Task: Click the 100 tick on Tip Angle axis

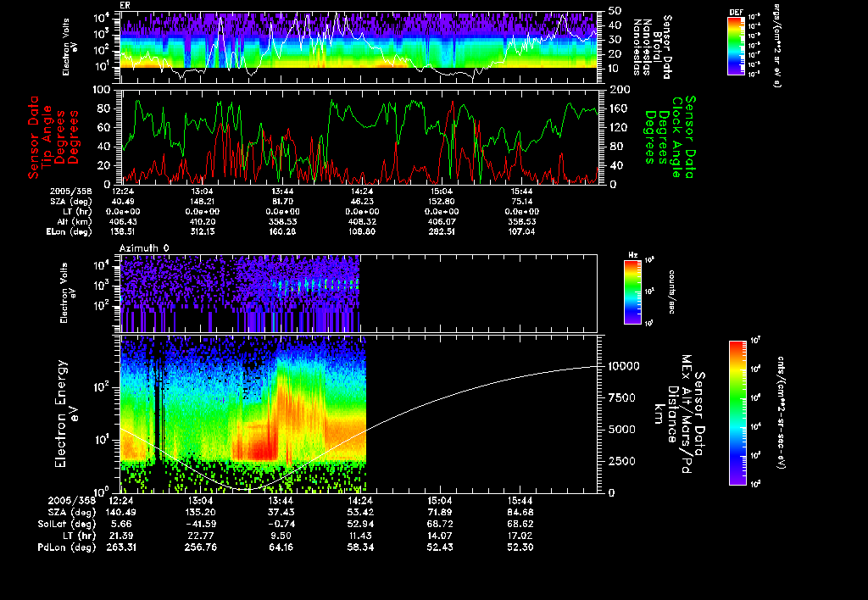Action: pyautogui.click(x=102, y=90)
